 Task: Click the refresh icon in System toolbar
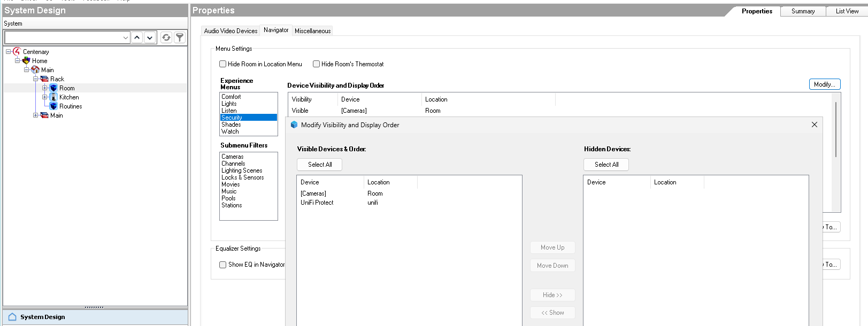tap(166, 37)
